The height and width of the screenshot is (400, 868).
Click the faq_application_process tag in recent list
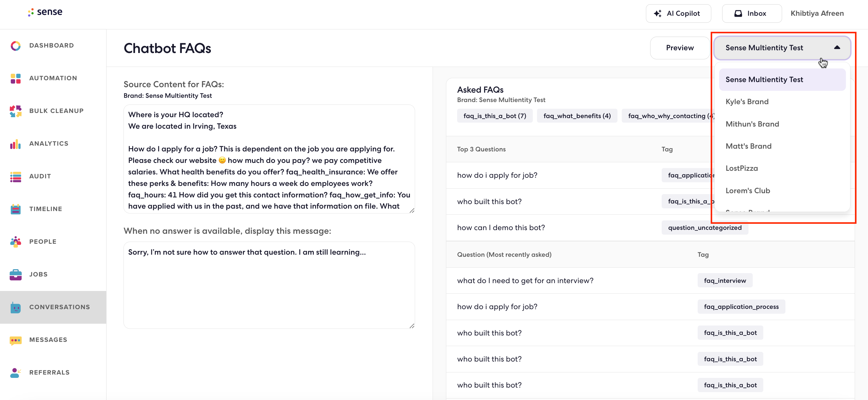[741, 306]
